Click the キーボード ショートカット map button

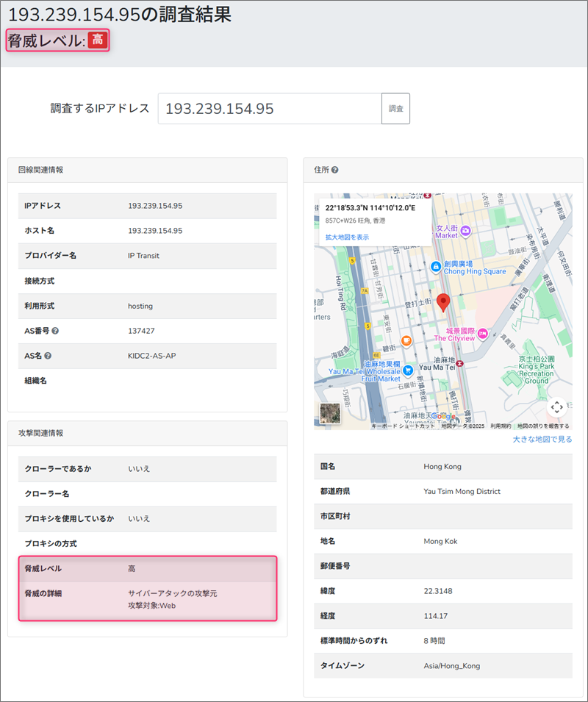tap(404, 426)
